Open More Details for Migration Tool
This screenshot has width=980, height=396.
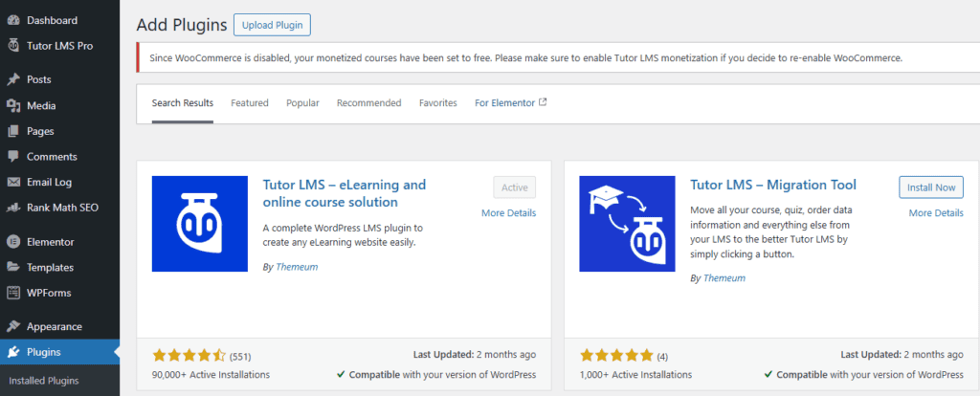point(936,213)
